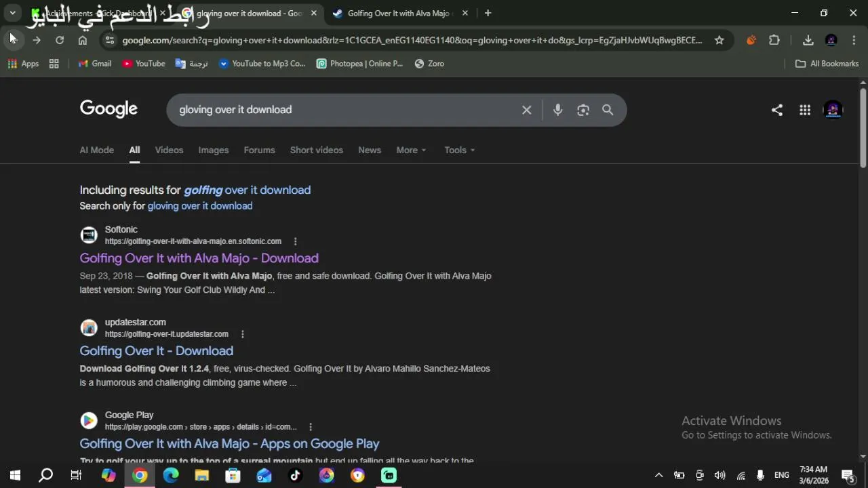
Task: Open Google account avatar on page
Action: click(833, 110)
